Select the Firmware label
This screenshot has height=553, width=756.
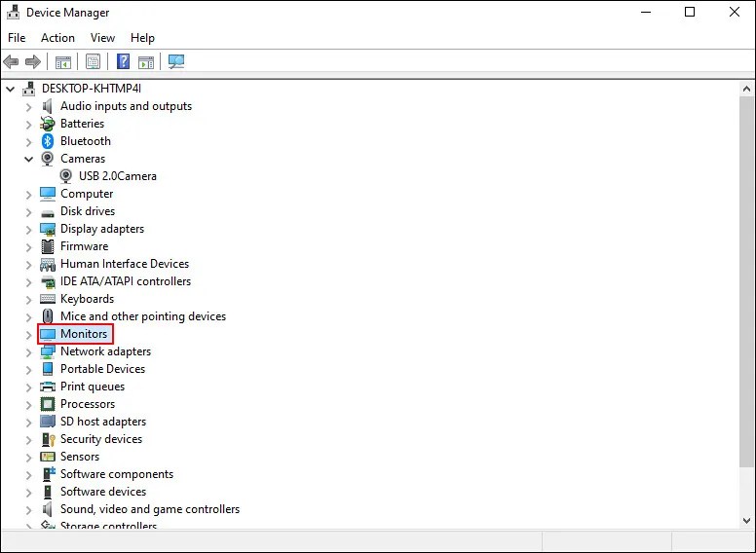(85, 246)
